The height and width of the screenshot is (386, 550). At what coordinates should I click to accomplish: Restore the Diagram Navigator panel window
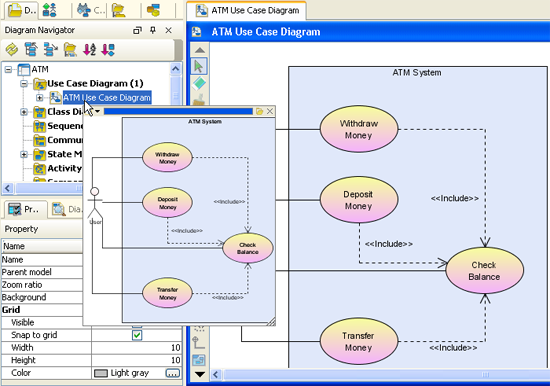point(137,31)
